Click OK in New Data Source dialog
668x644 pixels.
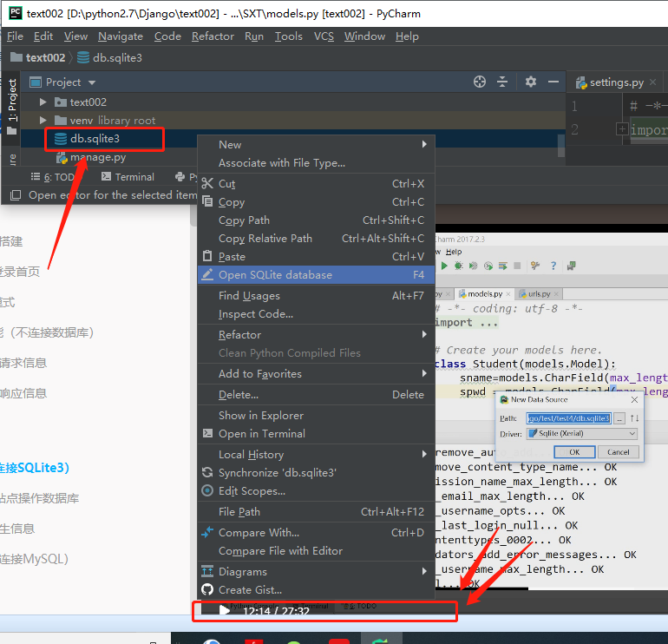(574, 452)
